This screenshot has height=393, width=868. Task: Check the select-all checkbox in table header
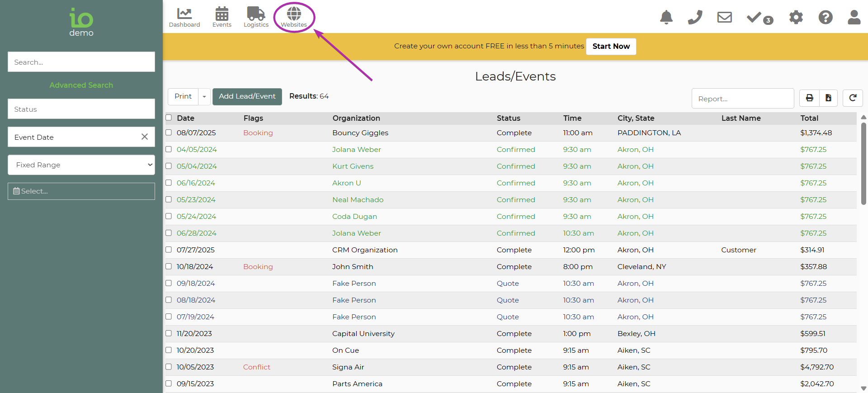click(x=169, y=118)
